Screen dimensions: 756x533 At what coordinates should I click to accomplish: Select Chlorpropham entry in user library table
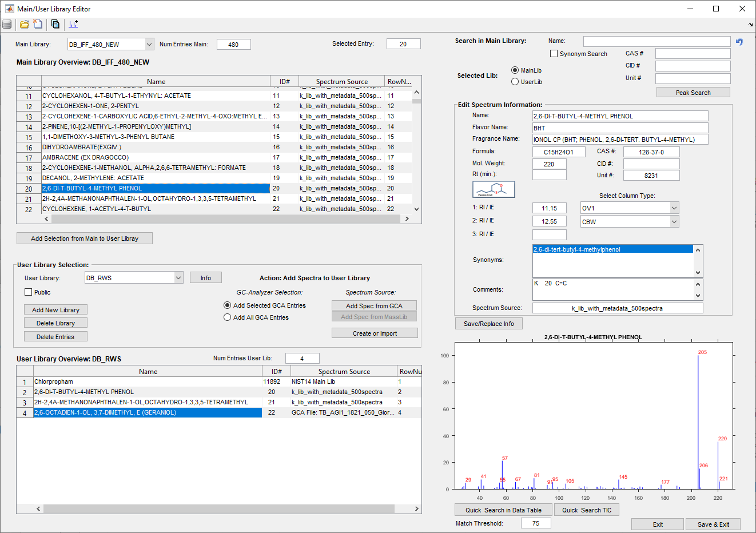(148, 381)
